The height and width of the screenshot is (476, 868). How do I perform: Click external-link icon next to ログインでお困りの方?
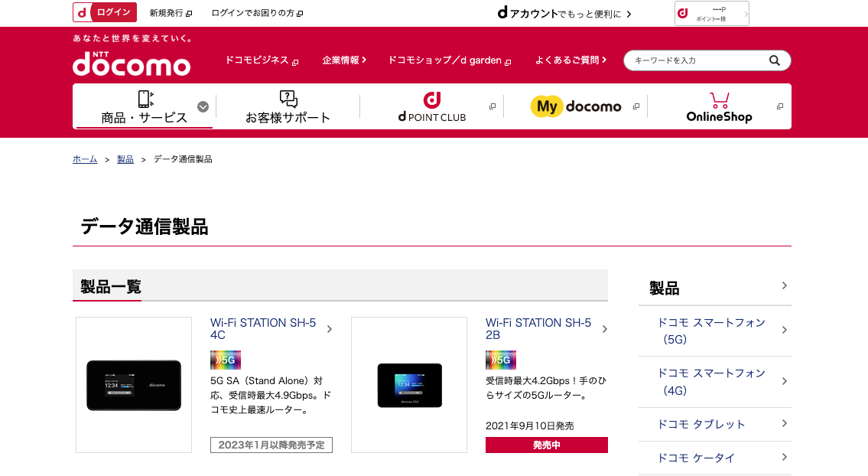pyautogui.click(x=300, y=13)
